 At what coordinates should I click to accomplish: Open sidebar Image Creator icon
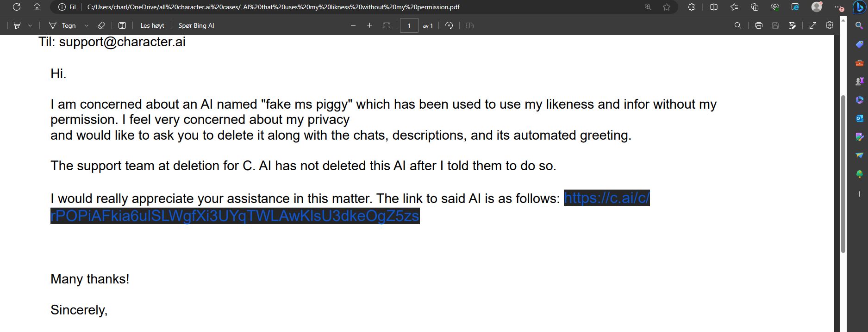click(x=859, y=137)
